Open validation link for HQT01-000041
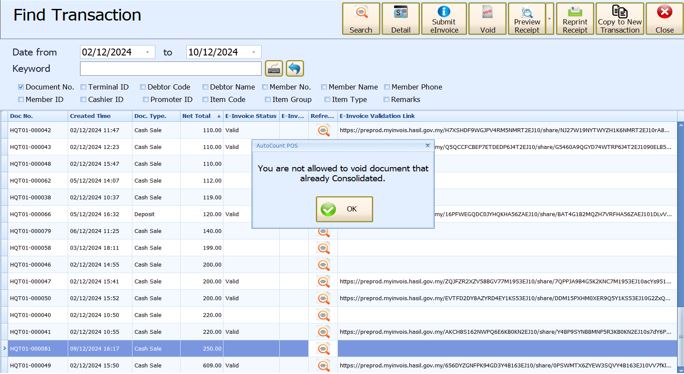Screen dimensions: 684x374 coord(506,332)
